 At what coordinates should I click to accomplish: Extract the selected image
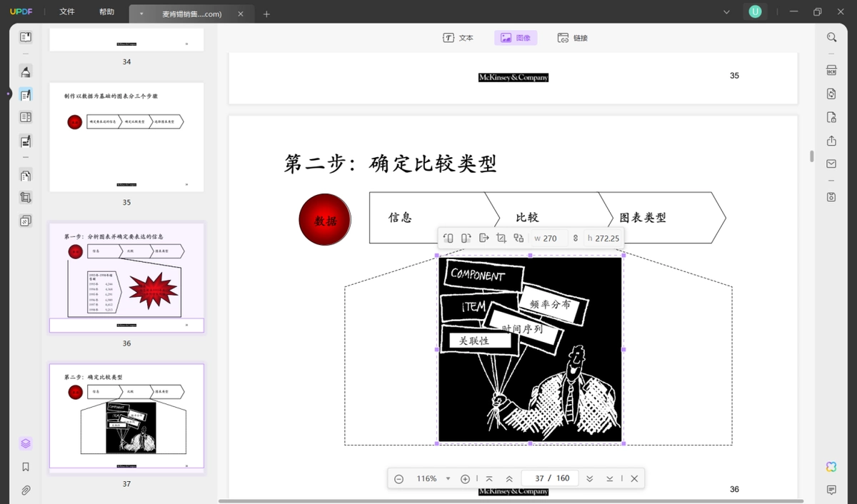tap(483, 238)
